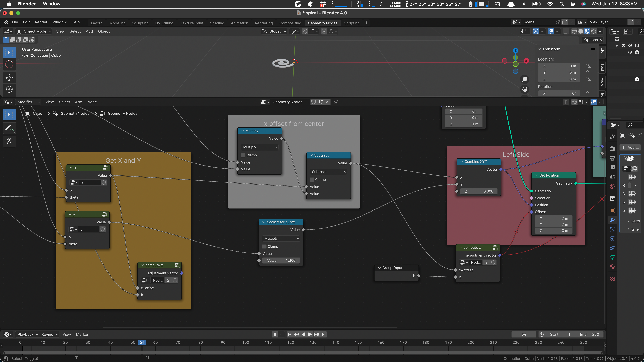Open the Object Constraints properties tab

point(612,248)
